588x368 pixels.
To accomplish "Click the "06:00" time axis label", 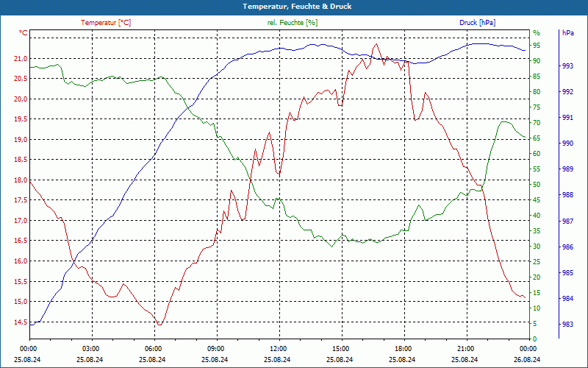I will (x=153, y=349).
